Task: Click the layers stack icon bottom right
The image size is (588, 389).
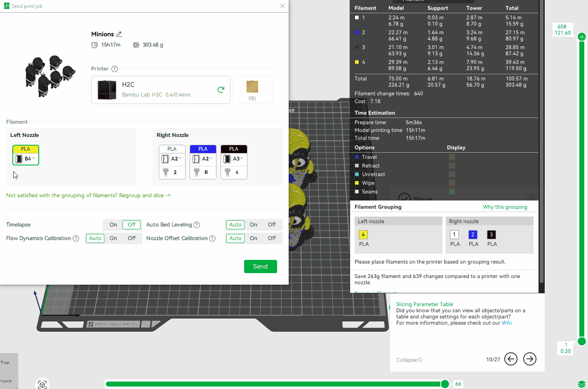Action: 581,384
